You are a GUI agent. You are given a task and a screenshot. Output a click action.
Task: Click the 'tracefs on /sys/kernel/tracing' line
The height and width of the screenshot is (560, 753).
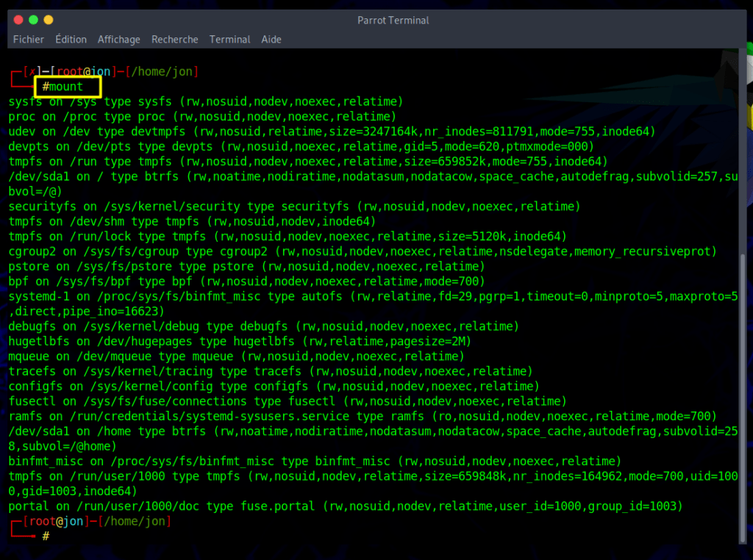point(270,371)
